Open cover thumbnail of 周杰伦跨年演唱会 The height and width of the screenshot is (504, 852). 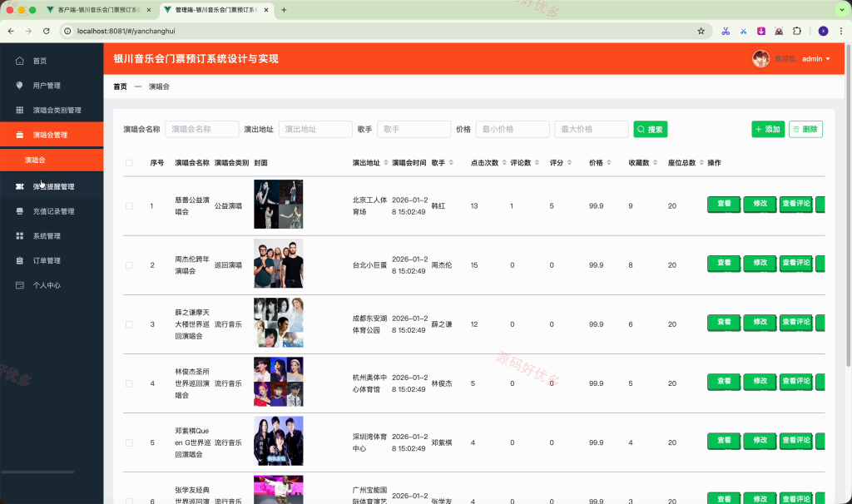point(278,264)
